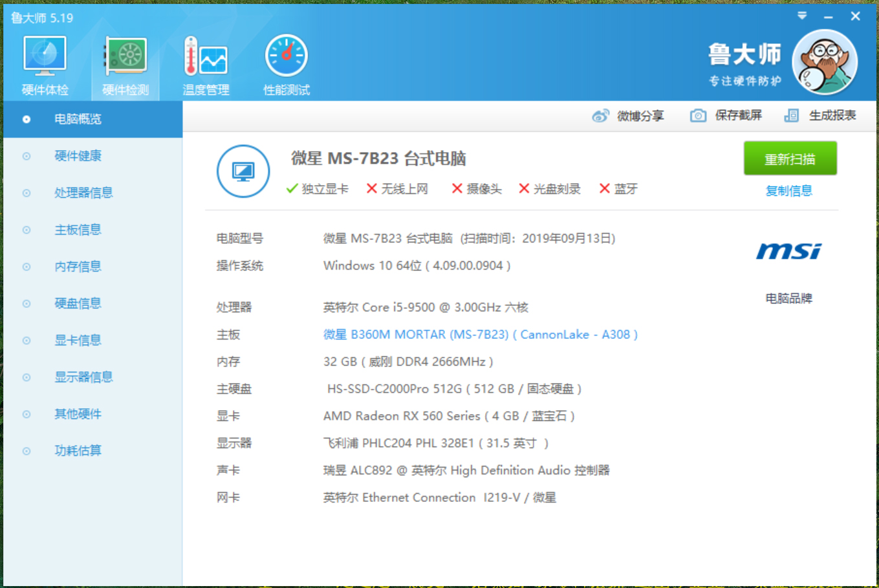
Task: Click the 重新扫描 rescan button
Action: click(790, 158)
